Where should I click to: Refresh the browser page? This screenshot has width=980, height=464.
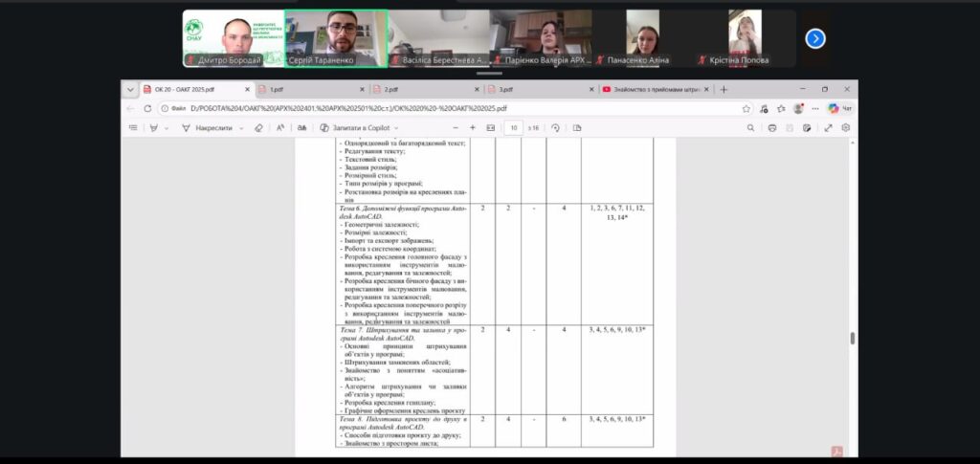147,108
